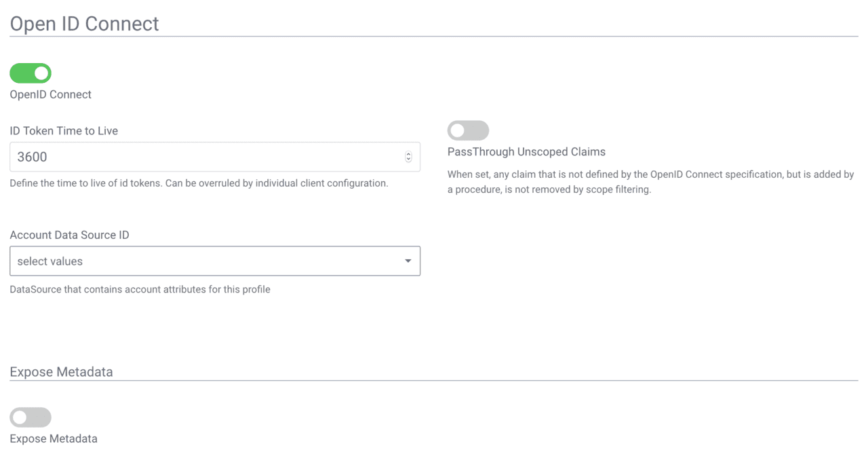Viewport: 868px width, 450px height.
Task: Click "Expose Metadata" label under the bottom toggle
Action: [x=53, y=438]
